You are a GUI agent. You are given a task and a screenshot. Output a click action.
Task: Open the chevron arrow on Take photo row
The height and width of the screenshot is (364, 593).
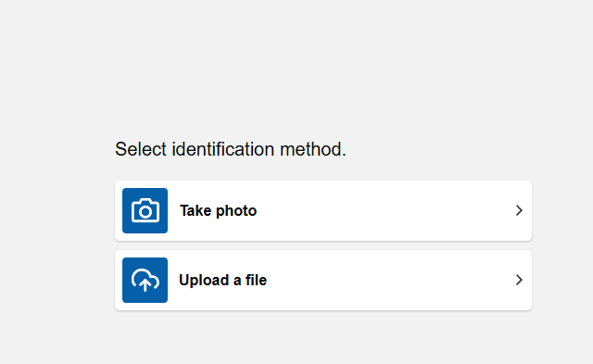[519, 210]
